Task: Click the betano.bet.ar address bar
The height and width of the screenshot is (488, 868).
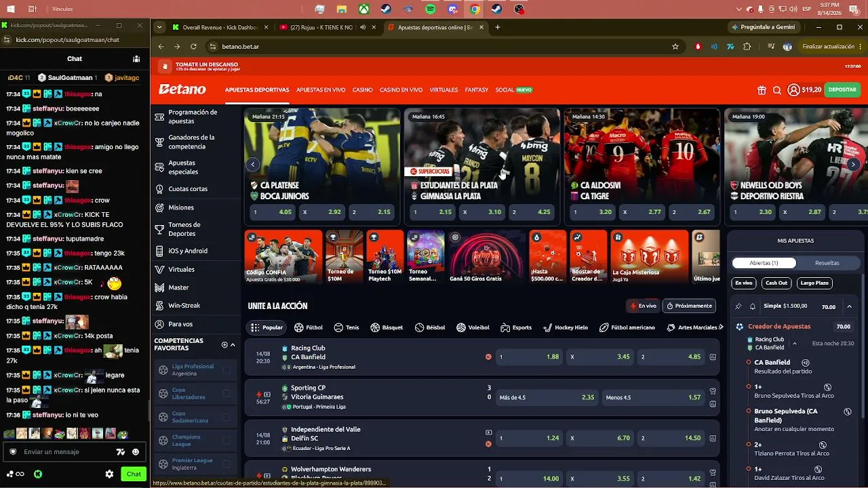Action: (x=441, y=47)
